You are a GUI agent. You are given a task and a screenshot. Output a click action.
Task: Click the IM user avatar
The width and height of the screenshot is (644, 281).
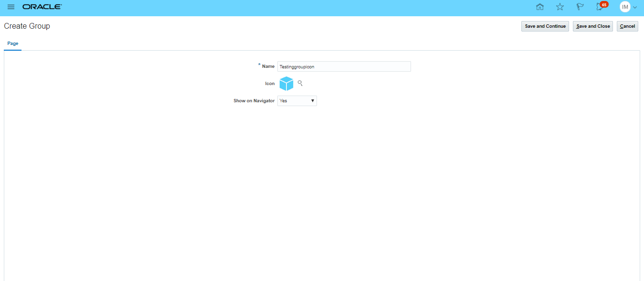(x=625, y=7)
